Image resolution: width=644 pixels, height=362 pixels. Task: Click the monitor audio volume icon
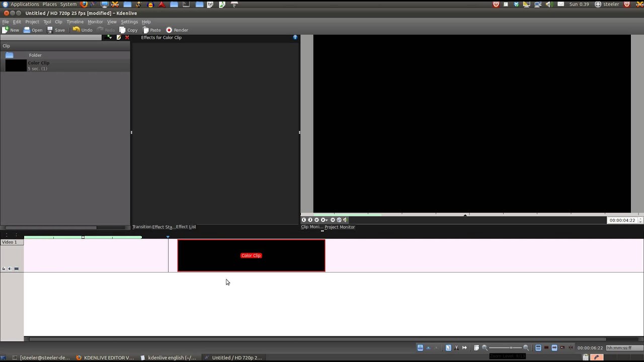click(x=345, y=220)
